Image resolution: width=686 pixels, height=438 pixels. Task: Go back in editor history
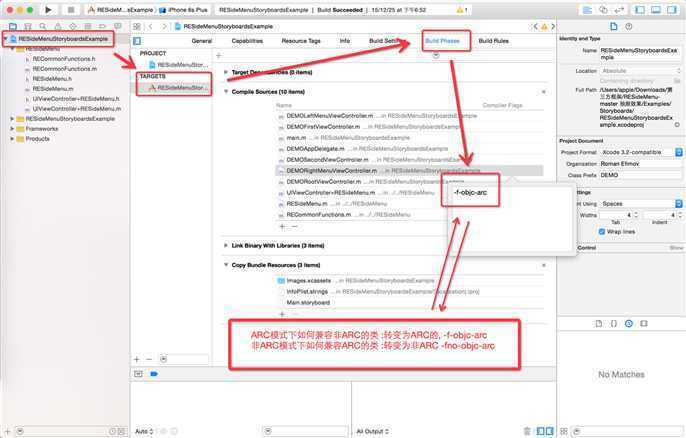pos(151,27)
